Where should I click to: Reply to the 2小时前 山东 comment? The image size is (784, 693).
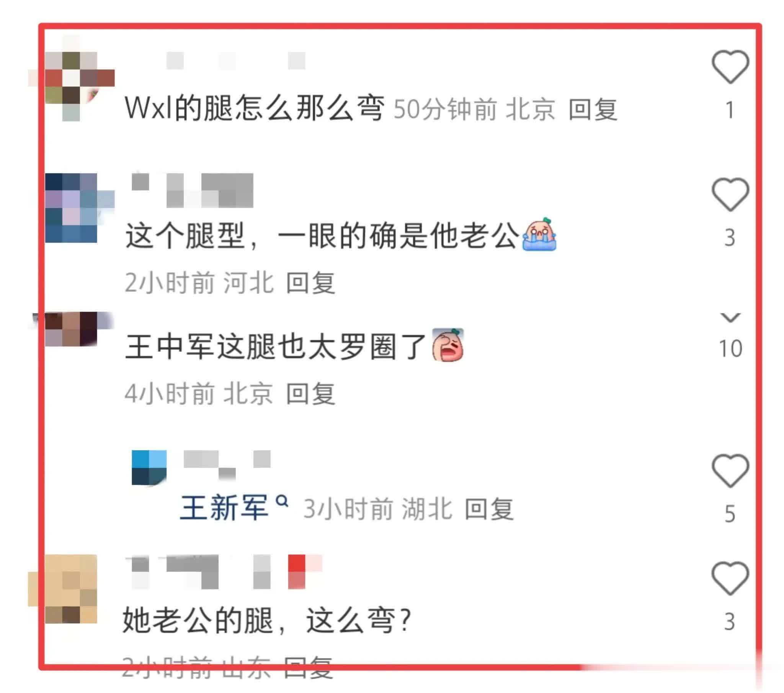click(x=309, y=668)
